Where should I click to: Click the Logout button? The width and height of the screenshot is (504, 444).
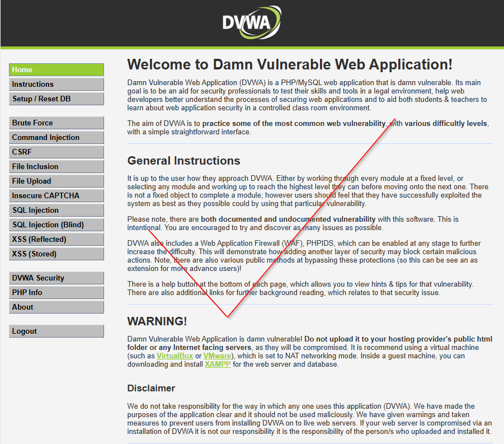pyautogui.click(x=56, y=331)
